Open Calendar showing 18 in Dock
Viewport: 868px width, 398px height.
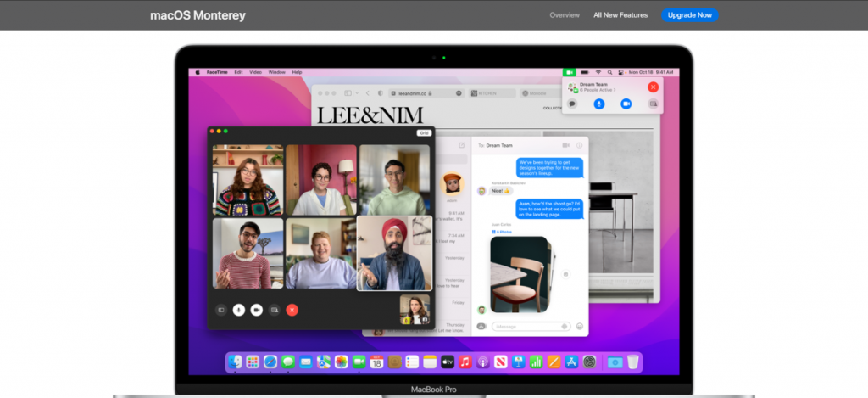(x=376, y=362)
